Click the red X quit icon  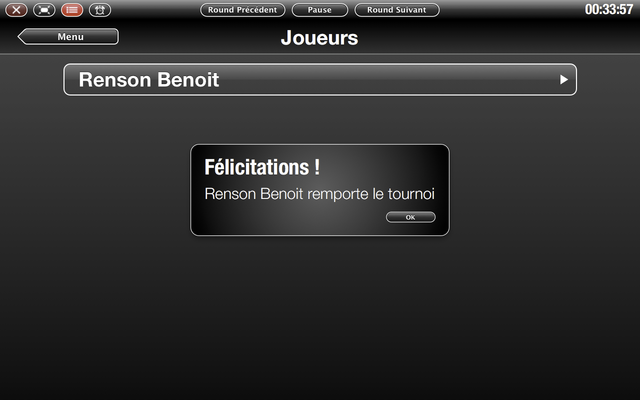click(16, 10)
